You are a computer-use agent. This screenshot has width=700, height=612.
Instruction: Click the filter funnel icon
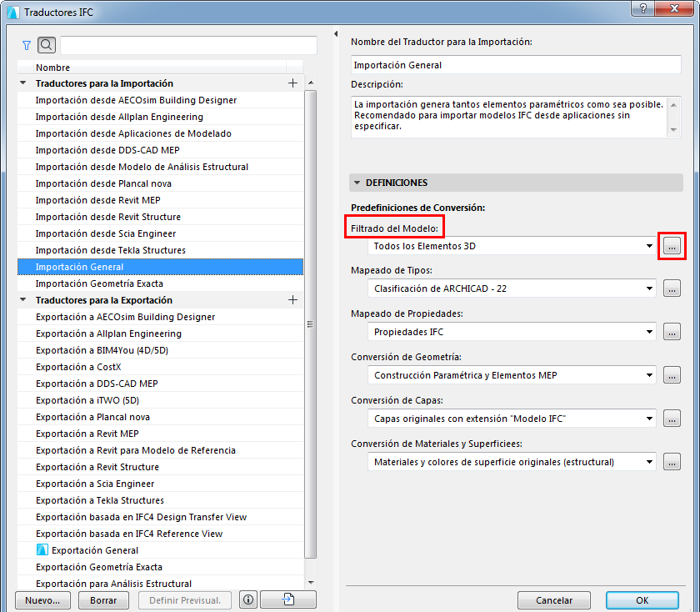(x=27, y=45)
